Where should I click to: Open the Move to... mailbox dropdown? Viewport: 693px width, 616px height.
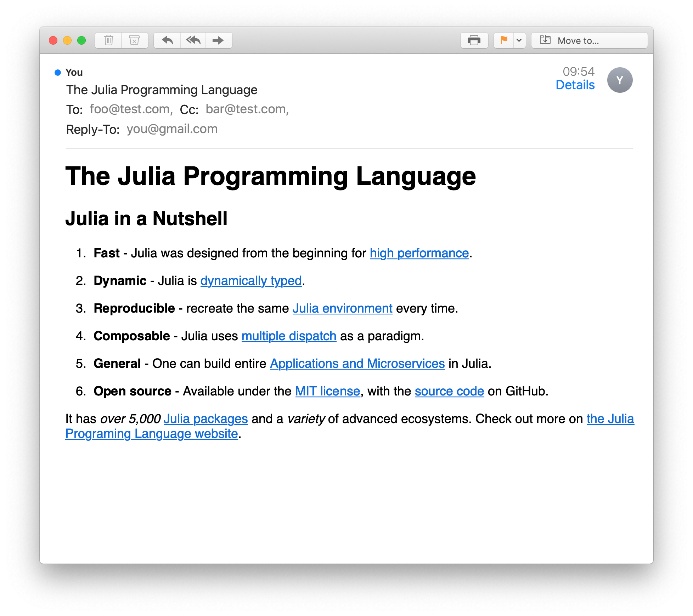click(x=589, y=40)
